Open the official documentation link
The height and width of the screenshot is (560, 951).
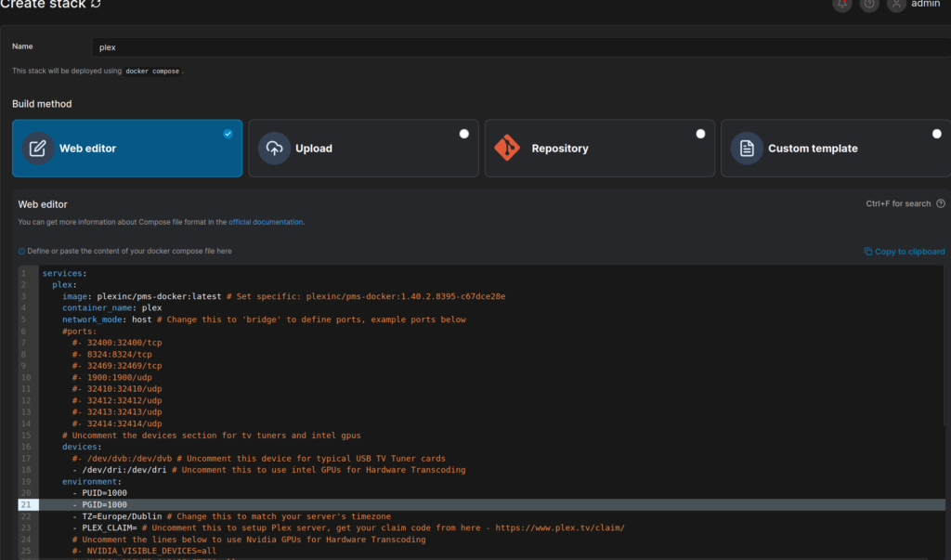click(x=266, y=222)
